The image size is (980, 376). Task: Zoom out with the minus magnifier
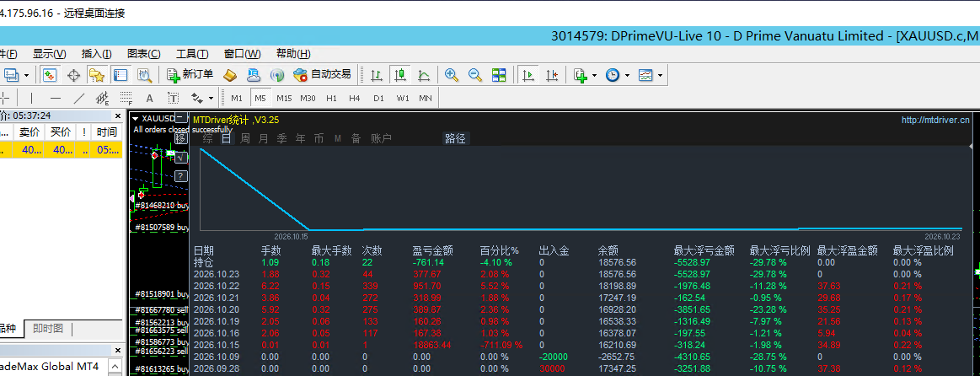click(x=475, y=75)
